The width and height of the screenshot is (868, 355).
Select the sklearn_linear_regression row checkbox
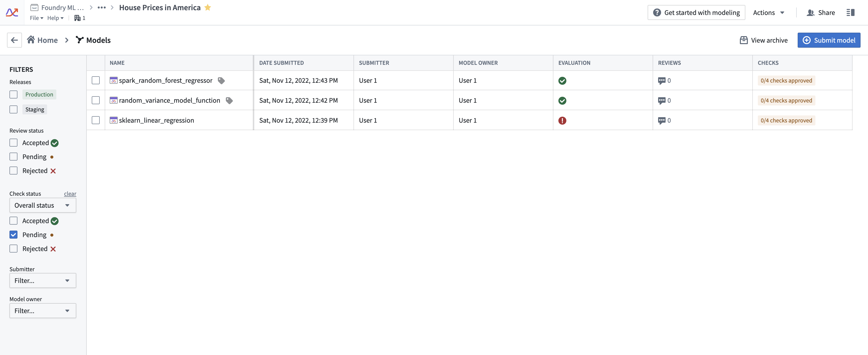click(x=96, y=120)
